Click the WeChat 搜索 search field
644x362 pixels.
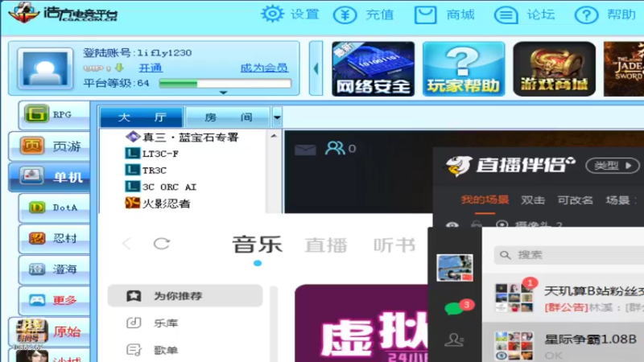click(569, 255)
